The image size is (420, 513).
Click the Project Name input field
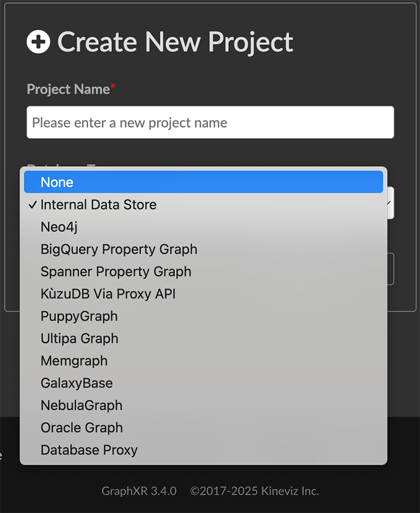click(210, 122)
